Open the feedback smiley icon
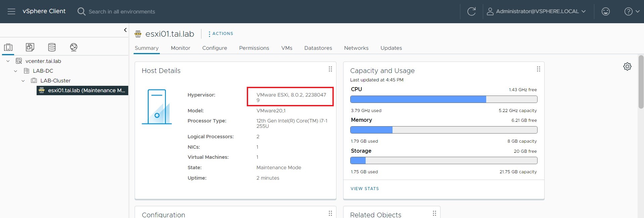Screen dimensions: 644x218 [x=606, y=11]
